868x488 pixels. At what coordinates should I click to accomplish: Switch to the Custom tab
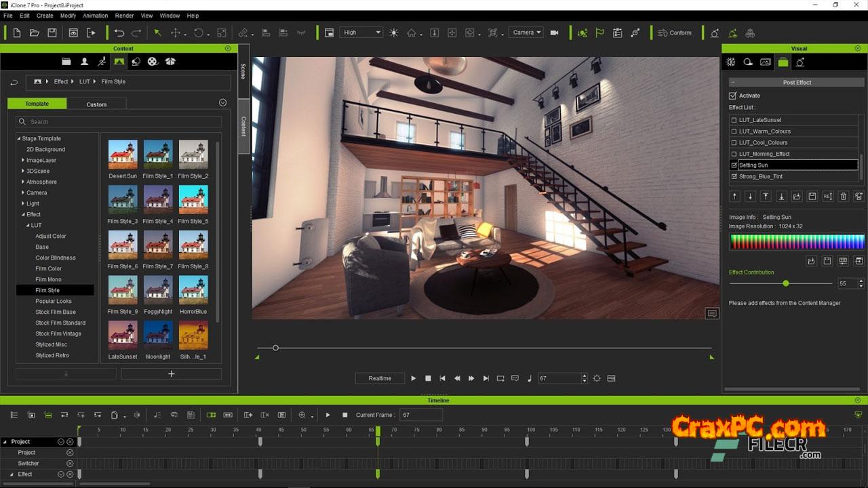coord(96,104)
